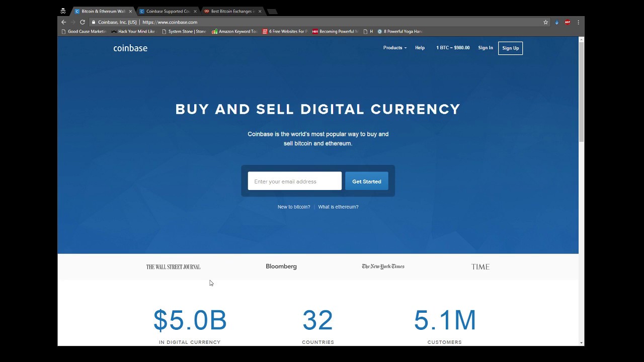This screenshot has width=644, height=362.
Task: Click The New York Times logo
Action: (x=383, y=266)
